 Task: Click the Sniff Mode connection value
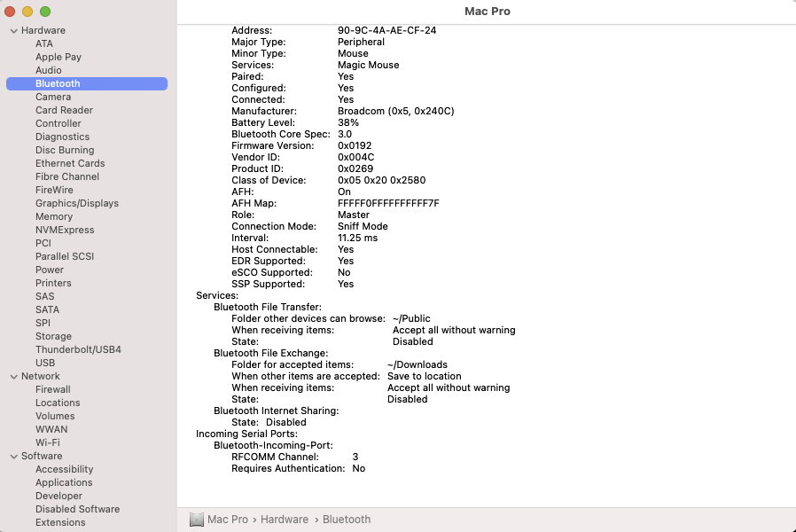click(363, 226)
